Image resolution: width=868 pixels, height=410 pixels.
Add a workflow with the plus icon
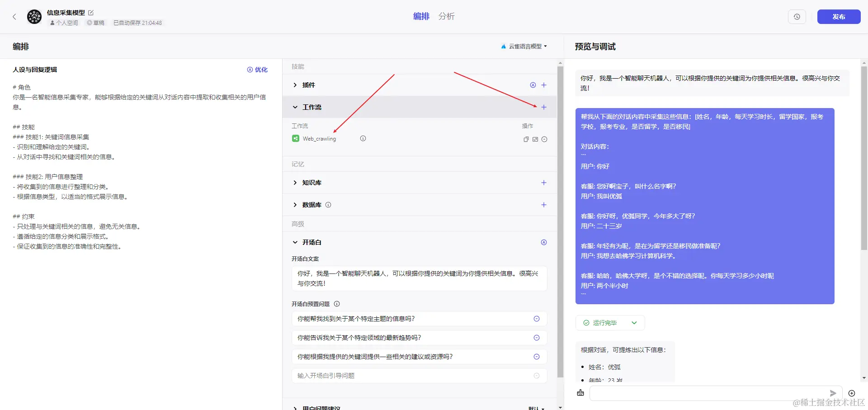[x=544, y=107]
